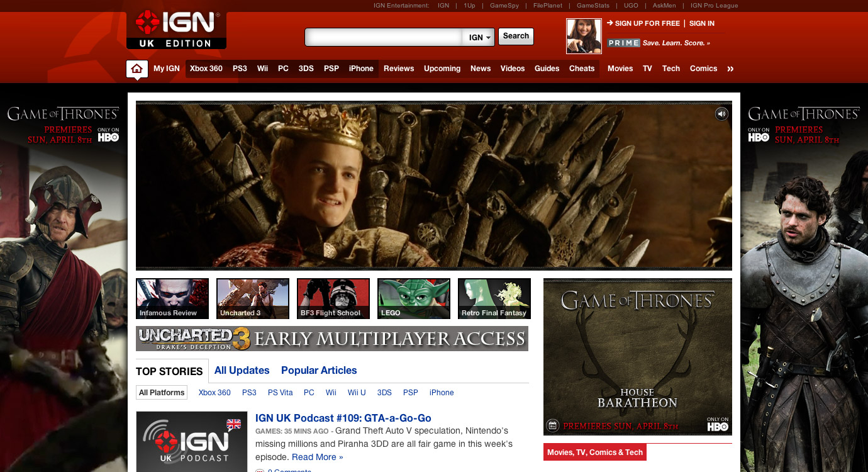Focus the search input field
The height and width of the screenshot is (472, 868).
384,37
